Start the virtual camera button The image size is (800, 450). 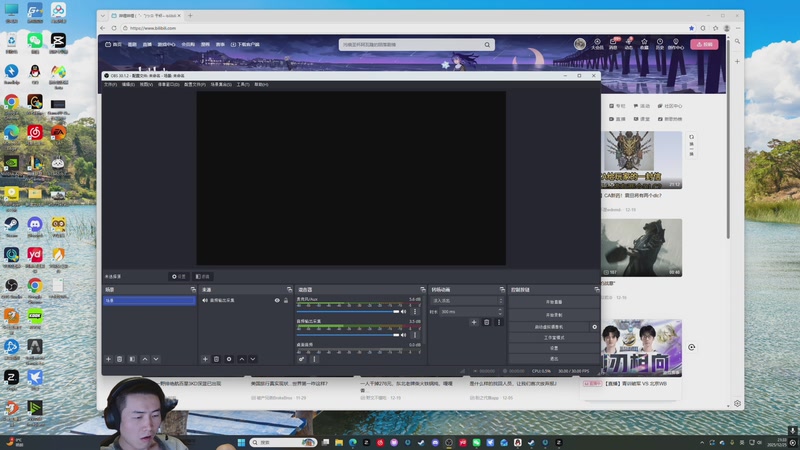(549, 327)
